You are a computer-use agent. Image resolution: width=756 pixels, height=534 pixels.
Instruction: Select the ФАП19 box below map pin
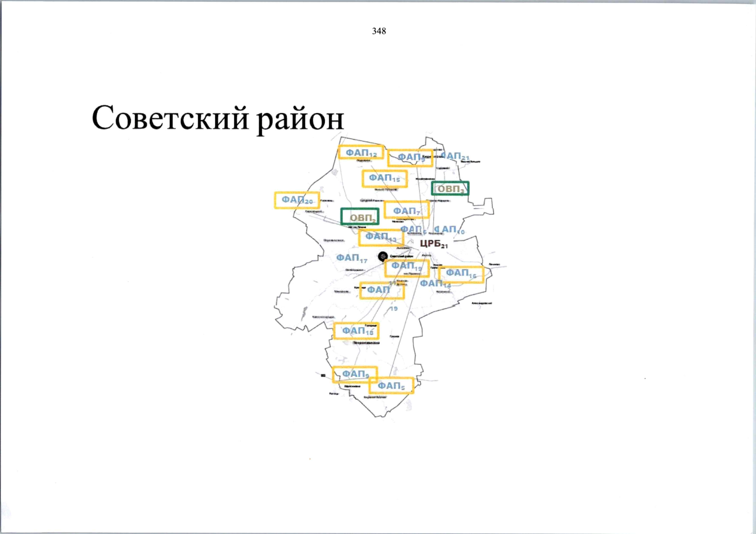(406, 267)
